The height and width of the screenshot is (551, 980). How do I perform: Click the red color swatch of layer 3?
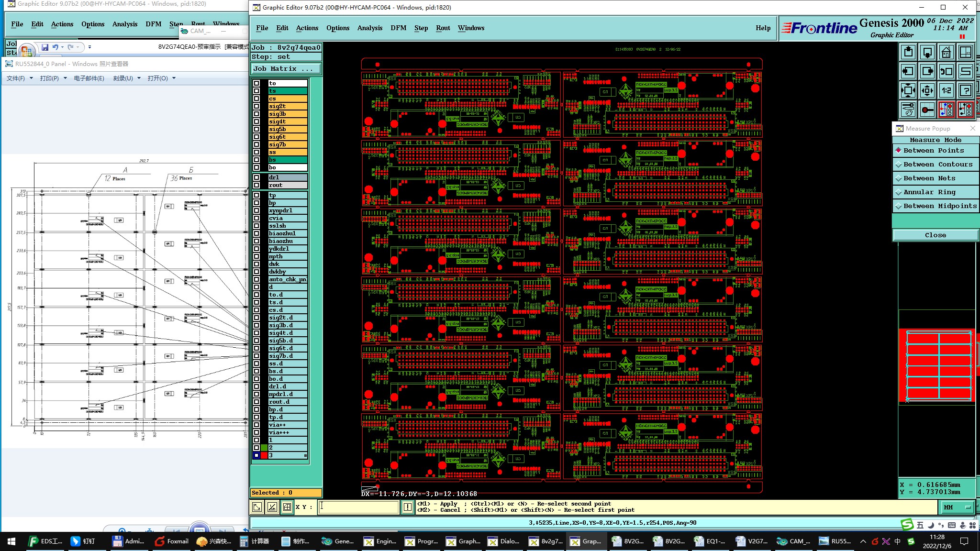(264, 455)
